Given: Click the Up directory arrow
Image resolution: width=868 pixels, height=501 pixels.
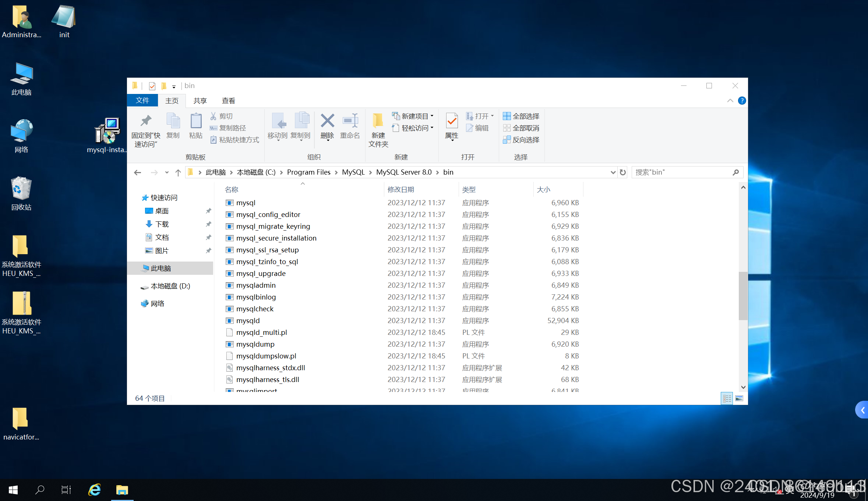Looking at the screenshot, I should pyautogui.click(x=178, y=172).
